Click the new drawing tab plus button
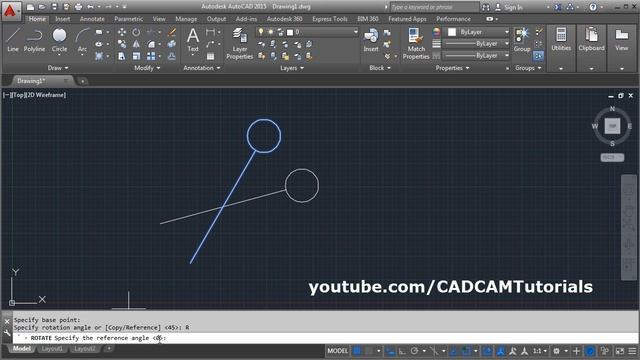The image size is (640, 360). coord(82,81)
